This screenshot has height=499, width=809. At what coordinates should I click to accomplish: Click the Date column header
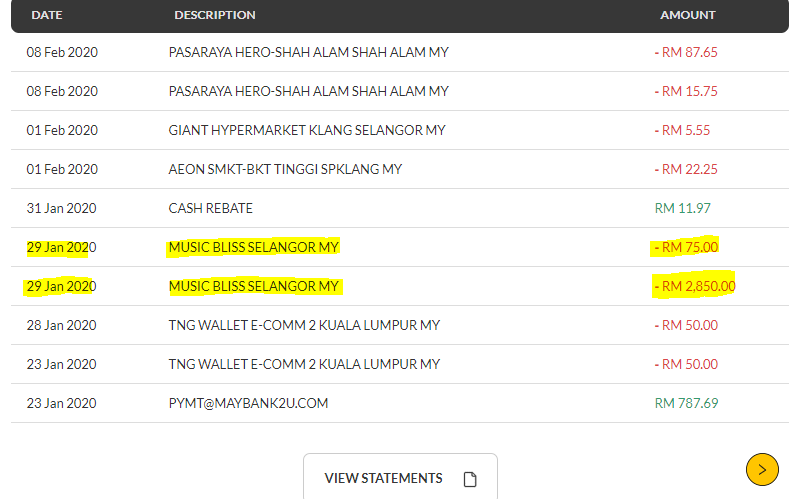click(x=48, y=15)
